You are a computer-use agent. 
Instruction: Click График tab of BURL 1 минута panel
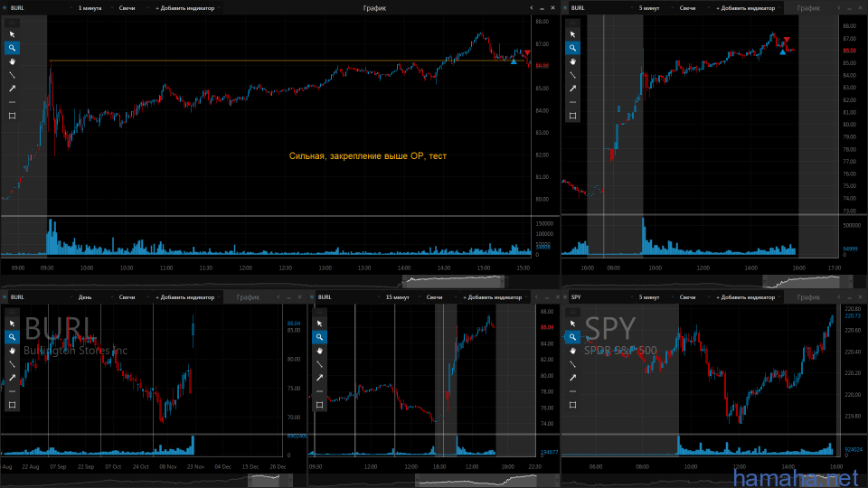(x=374, y=8)
